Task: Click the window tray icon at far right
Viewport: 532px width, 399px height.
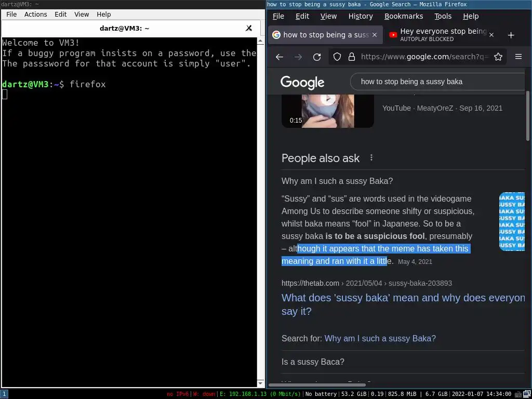Action: (x=526, y=394)
